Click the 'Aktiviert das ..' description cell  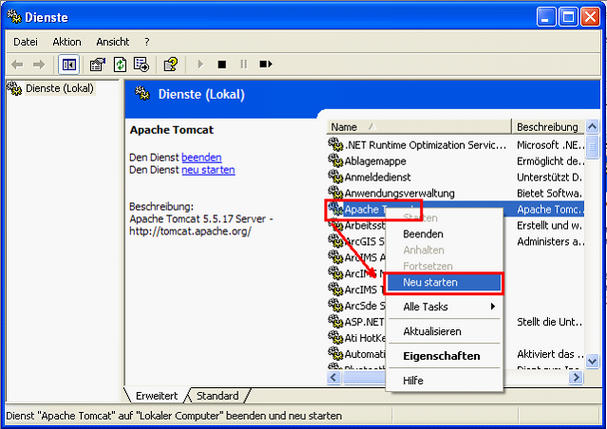(550, 354)
